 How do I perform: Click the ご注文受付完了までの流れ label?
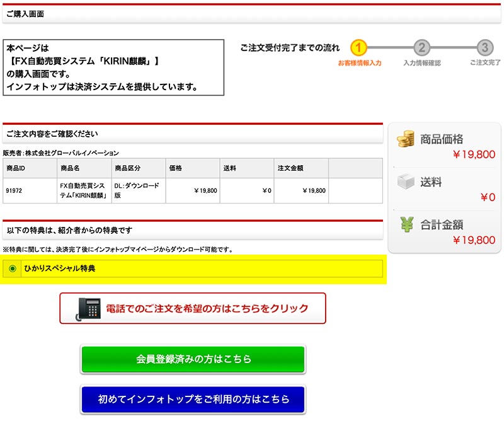click(290, 48)
